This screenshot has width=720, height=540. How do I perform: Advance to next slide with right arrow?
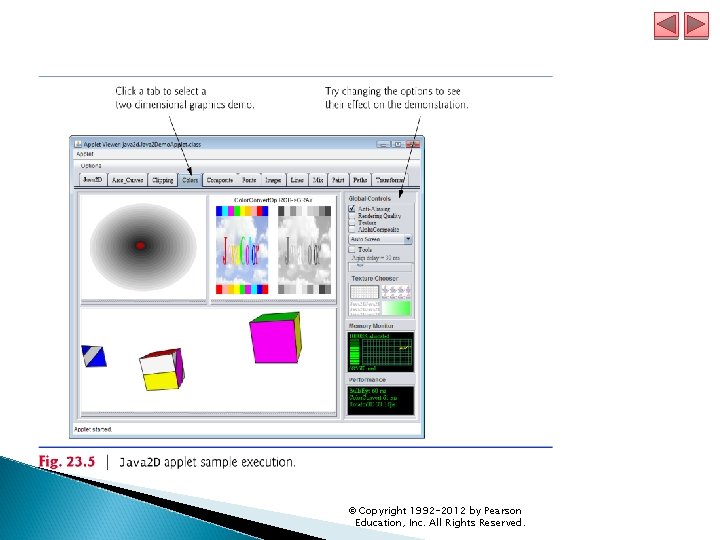click(x=696, y=25)
